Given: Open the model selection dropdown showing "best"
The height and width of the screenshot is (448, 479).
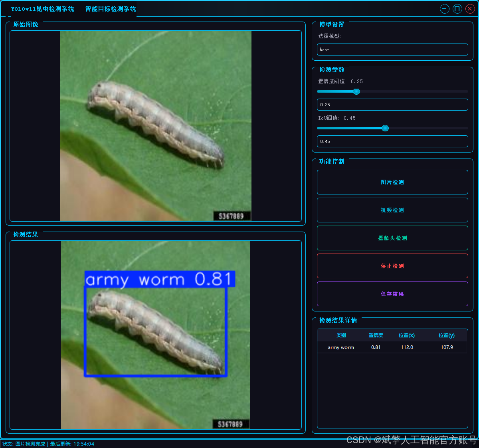Looking at the screenshot, I should click(392, 50).
